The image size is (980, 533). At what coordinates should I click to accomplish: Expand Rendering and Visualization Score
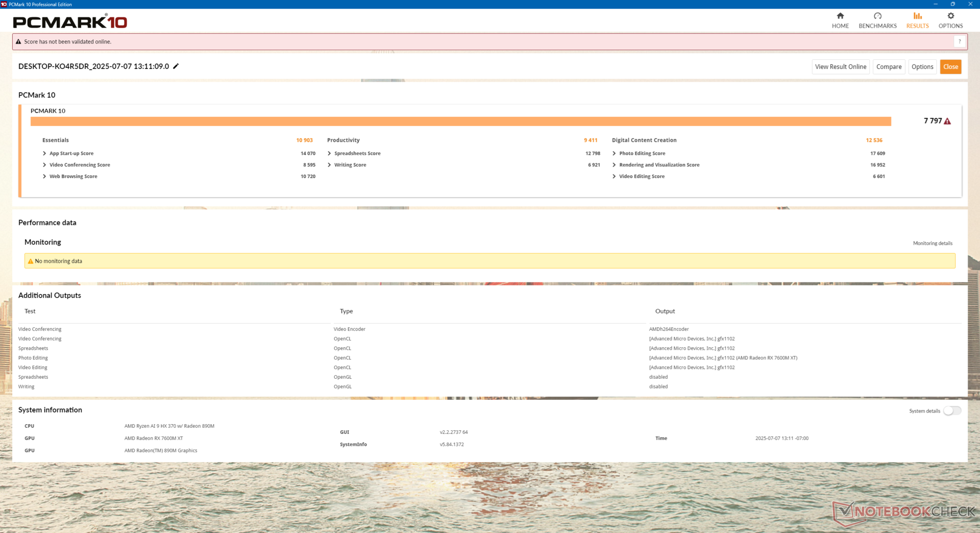pyautogui.click(x=615, y=165)
